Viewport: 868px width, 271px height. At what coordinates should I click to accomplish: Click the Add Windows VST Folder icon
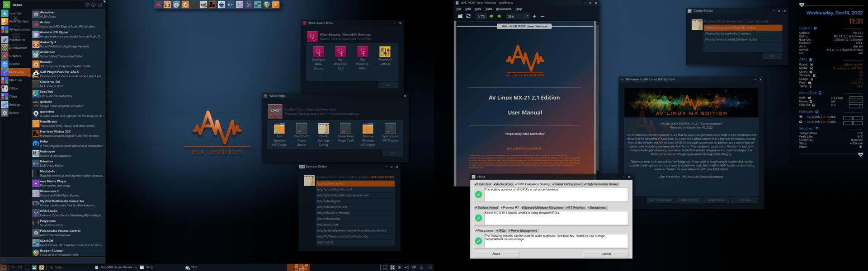[x=279, y=128]
